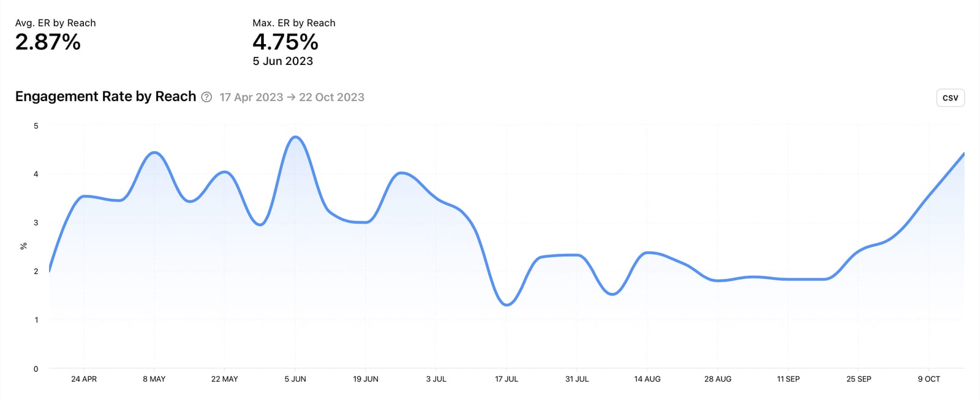
Task: Click the Avg. ER by Reach value 2.87%
Action: pyautogui.click(x=48, y=43)
